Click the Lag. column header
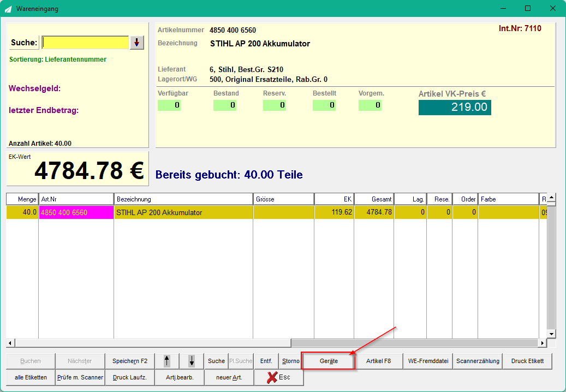The width and height of the screenshot is (566, 392). coord(410,199)
